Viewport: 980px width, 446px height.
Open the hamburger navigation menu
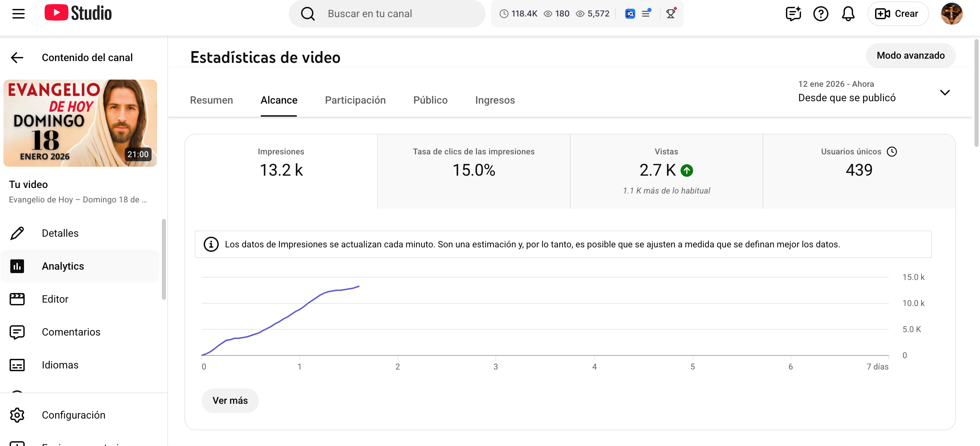(18, 14)
